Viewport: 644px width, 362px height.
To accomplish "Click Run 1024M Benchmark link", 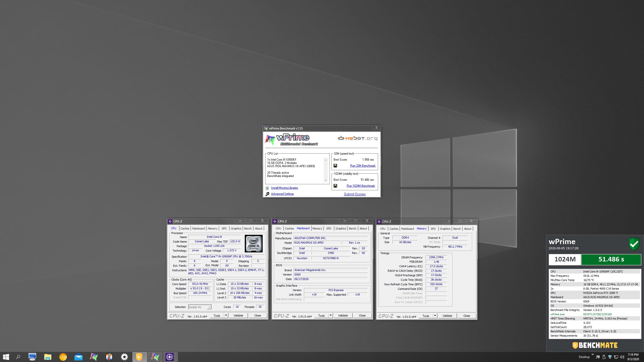I will pos(361,186).
